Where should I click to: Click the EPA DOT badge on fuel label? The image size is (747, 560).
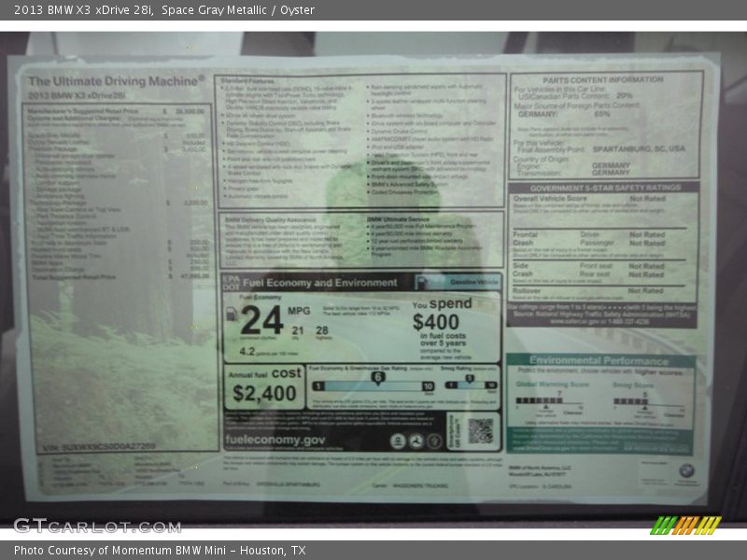(x=233, y=282)
